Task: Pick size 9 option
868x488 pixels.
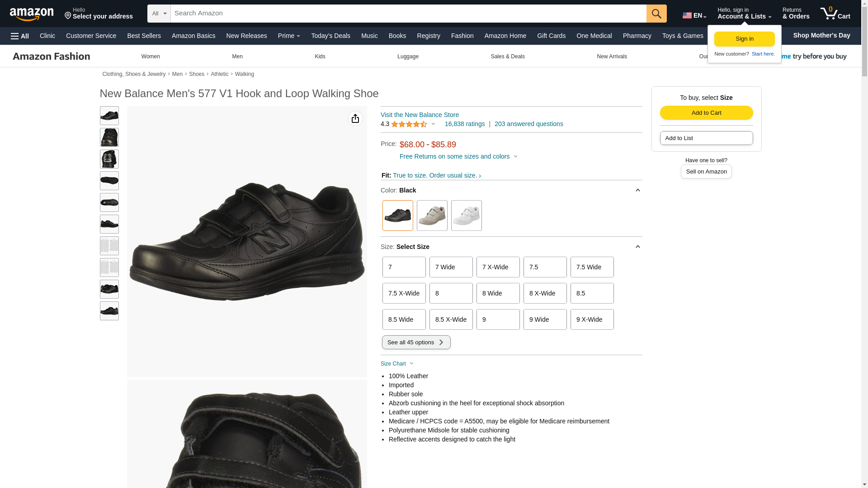Action: click(498, 319)
